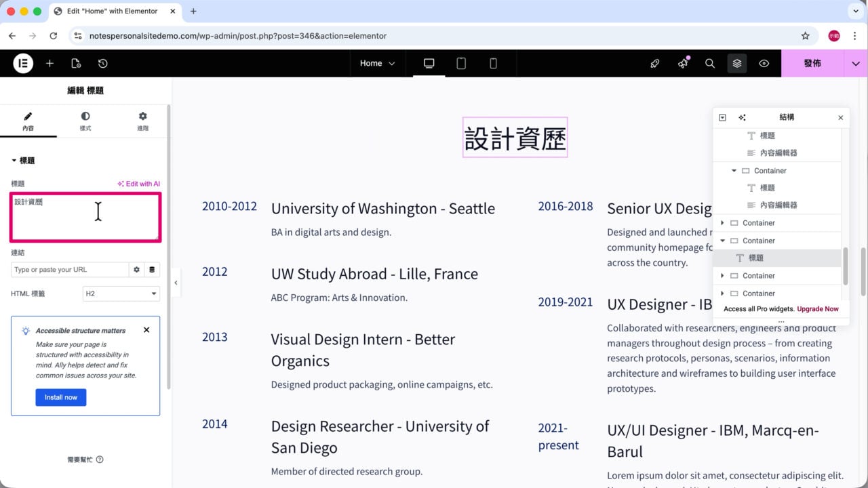Click the 2010-2012 date text
The image size is (868, 488).
click(x=229, y=206)
